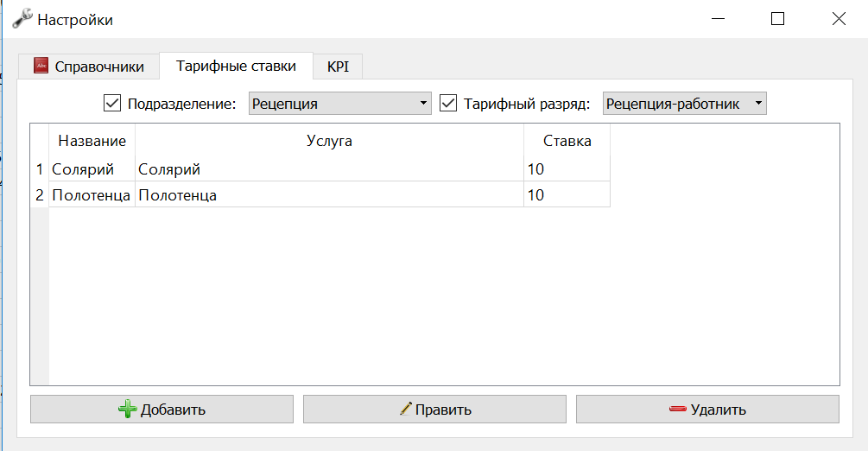Viewport: 868px width, 451px height.
Task: Maximize the Настройки window
Action: [778, 19]
